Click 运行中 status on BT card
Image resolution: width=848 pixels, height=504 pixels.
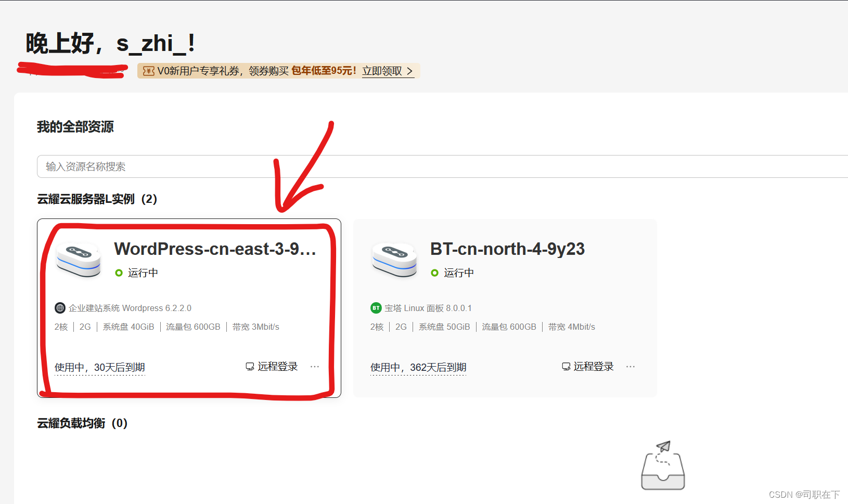(459, 273)
